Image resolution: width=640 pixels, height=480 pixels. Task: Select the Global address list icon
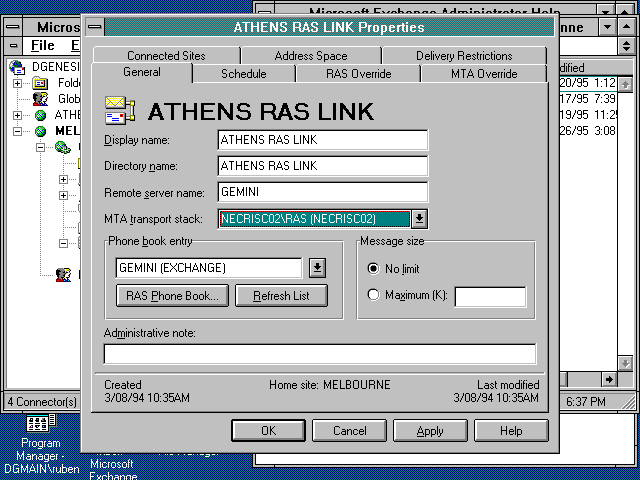40,99
